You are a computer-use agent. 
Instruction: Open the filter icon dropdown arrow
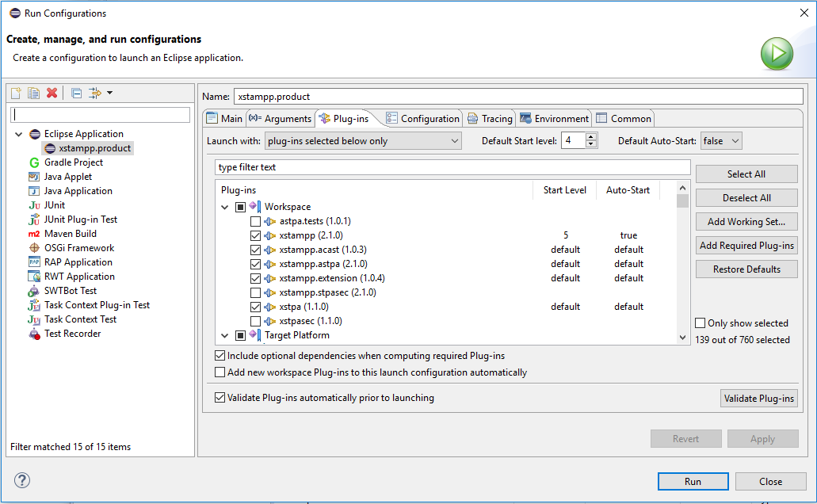[109, 93]
